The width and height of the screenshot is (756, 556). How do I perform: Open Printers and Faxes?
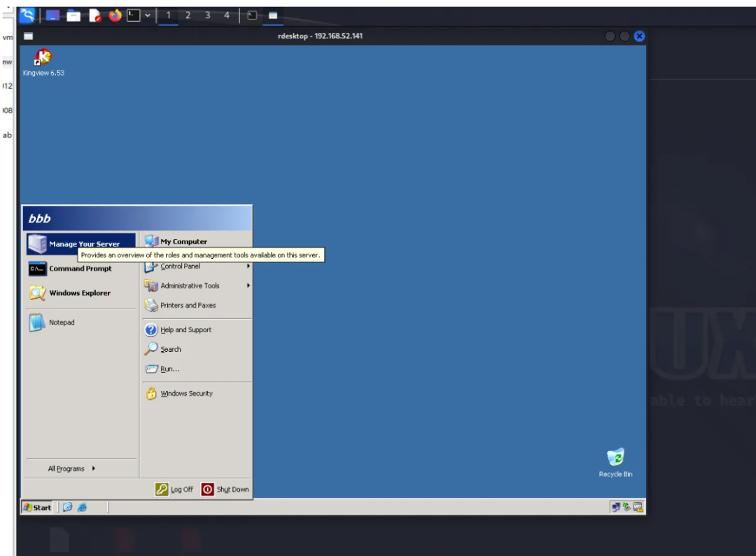(197, 306)
